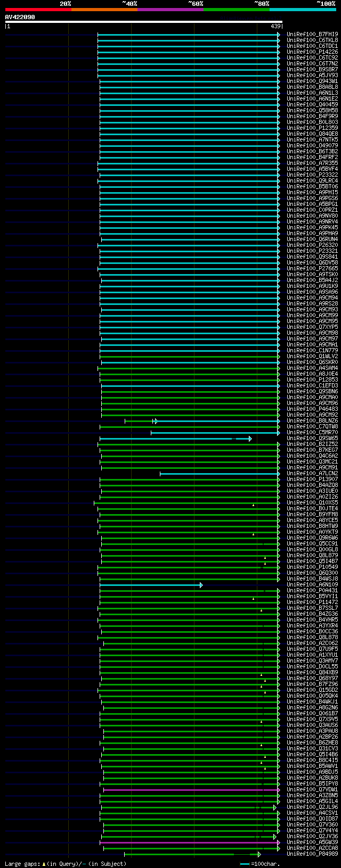
Task: Select hit label UniRef100_A9RS28
Action: pos(312,304)
